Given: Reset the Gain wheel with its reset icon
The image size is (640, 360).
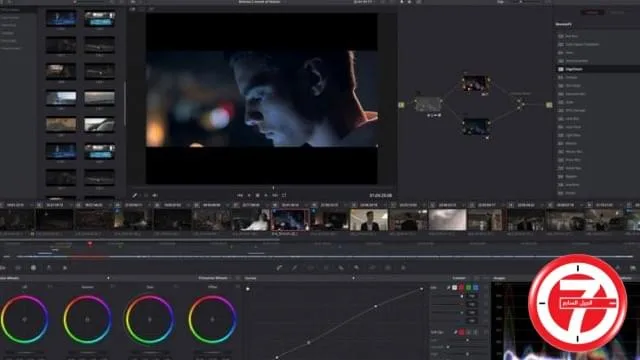Looking at the screenshot, I should (x=176, y=287).
